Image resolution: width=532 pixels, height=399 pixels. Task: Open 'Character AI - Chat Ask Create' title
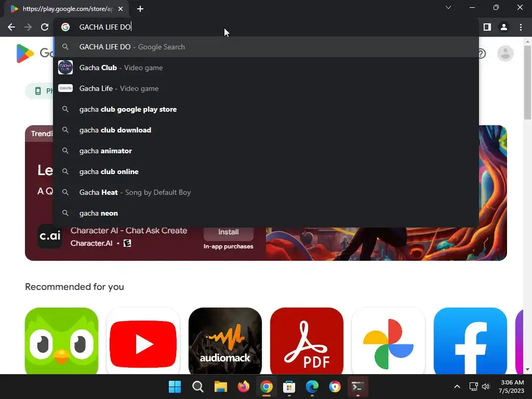[x=129, y=230]
